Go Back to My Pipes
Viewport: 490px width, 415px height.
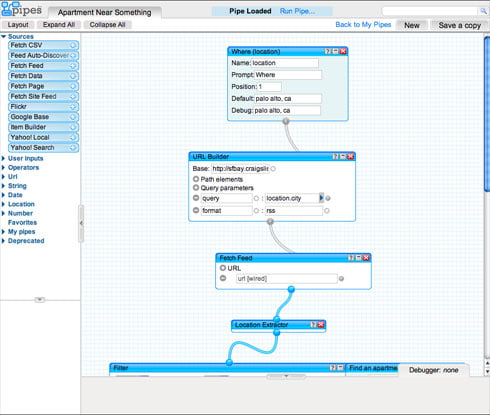[363, 25]
